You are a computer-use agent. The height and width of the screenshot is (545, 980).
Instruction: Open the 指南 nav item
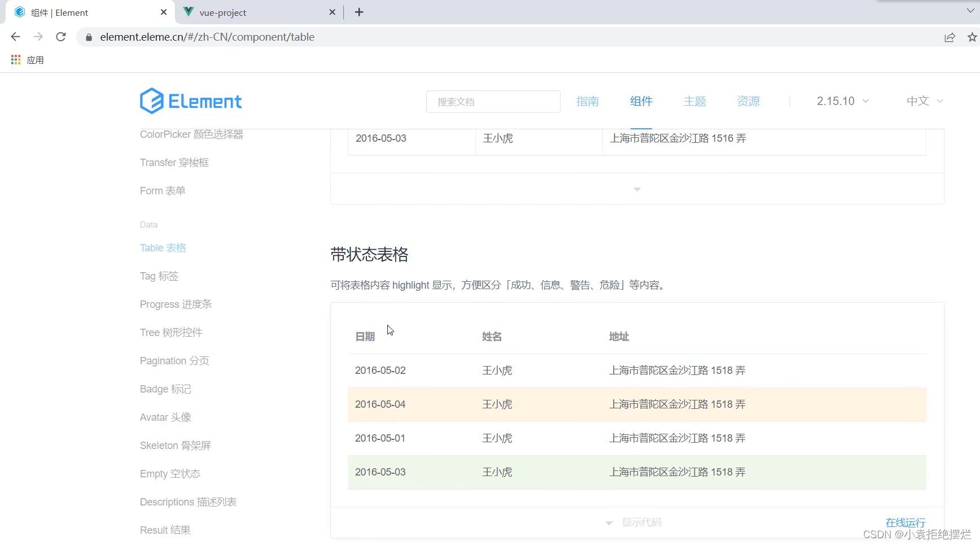point(587,101)
